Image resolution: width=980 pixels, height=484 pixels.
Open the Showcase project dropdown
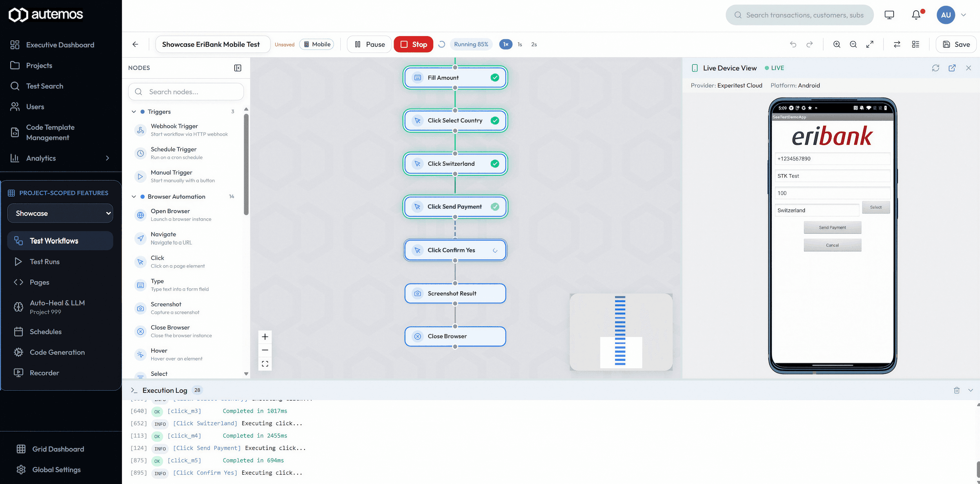60,213
